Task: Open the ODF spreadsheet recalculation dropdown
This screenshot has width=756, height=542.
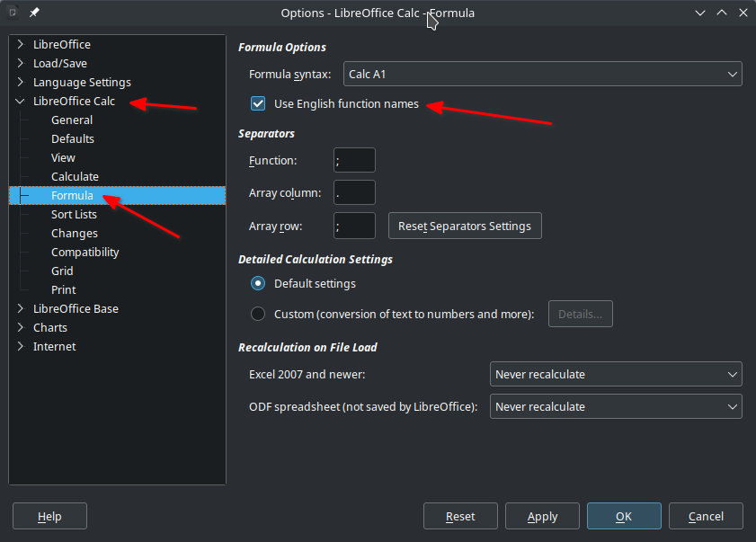Action: coord(616,406)
